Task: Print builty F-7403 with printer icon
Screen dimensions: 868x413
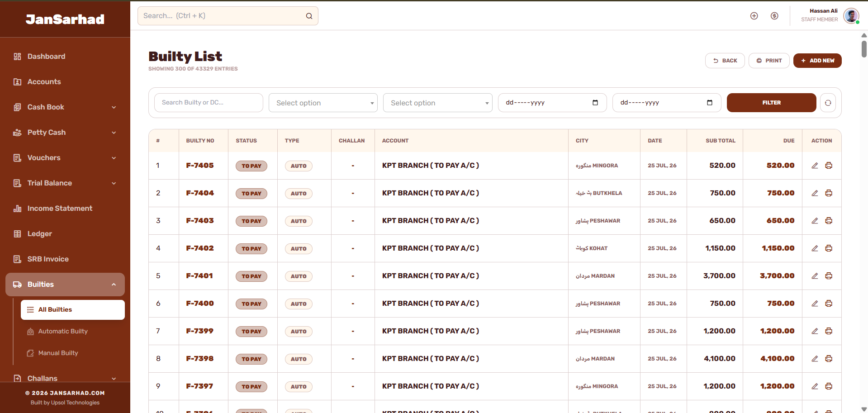Action: 829,221
